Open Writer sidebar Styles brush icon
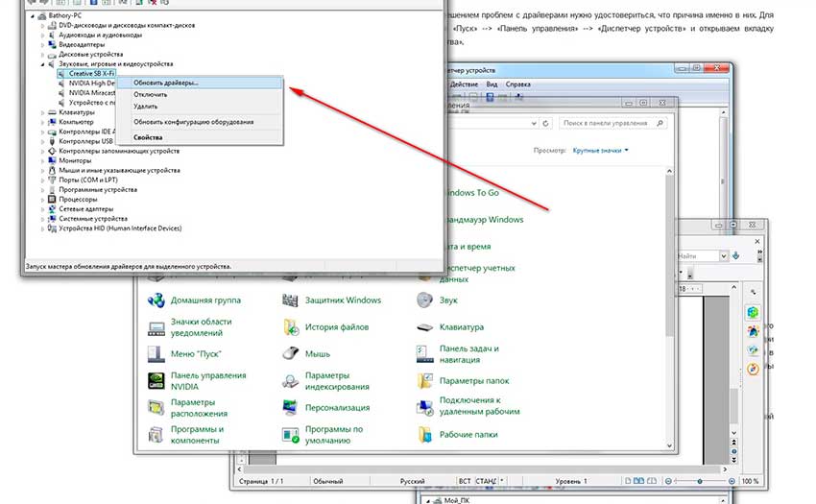Viewport: 816px width, 504px height. tap(753, 331)
